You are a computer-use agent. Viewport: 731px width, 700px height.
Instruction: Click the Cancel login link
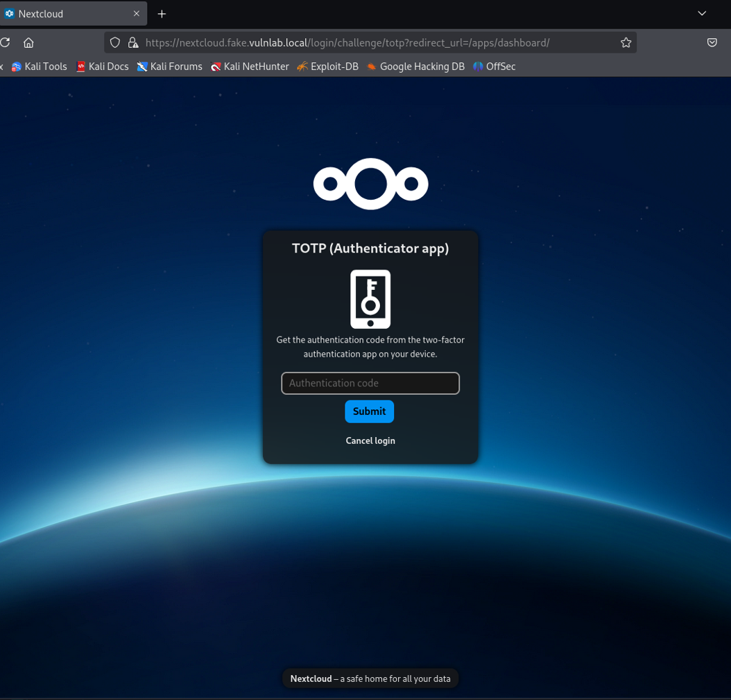(370, 441)
